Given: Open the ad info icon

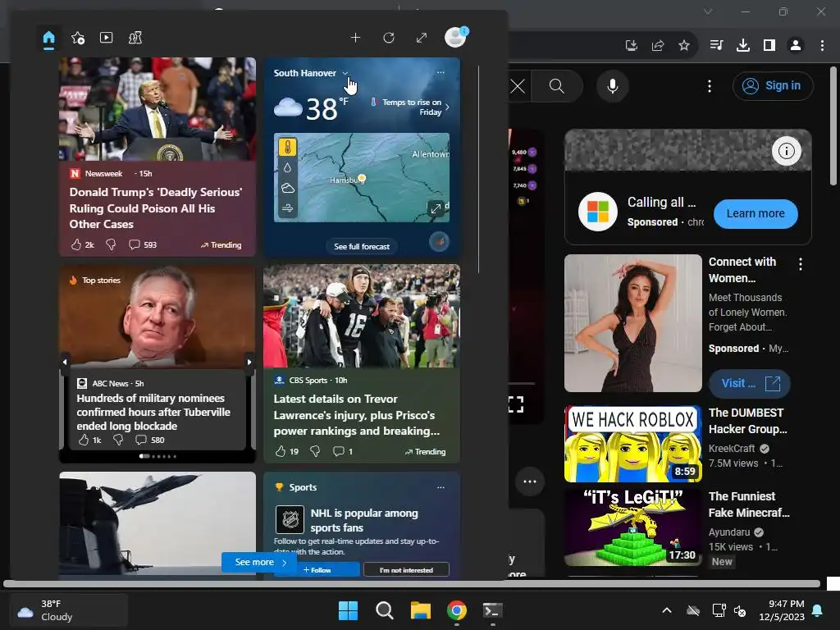Looking at the screenshot, I should [x=786, y=151].
